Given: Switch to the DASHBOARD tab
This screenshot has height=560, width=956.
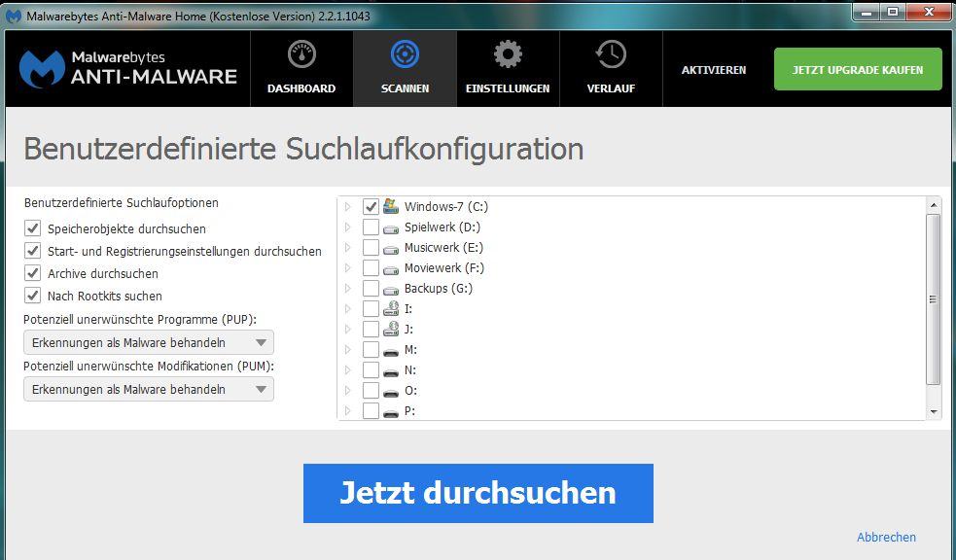Looking at the screenshot, I should tap(301, 69).
